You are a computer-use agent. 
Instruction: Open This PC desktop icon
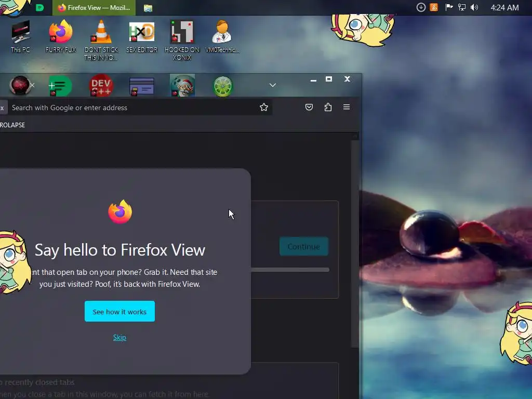coord(20,37)
